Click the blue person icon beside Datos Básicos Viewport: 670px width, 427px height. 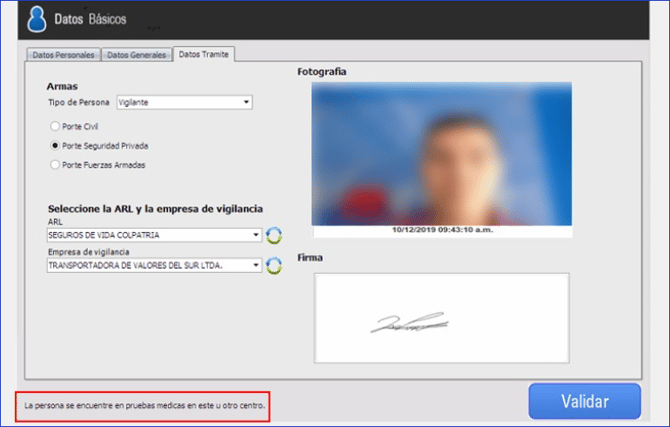click(x=37, y=19)
